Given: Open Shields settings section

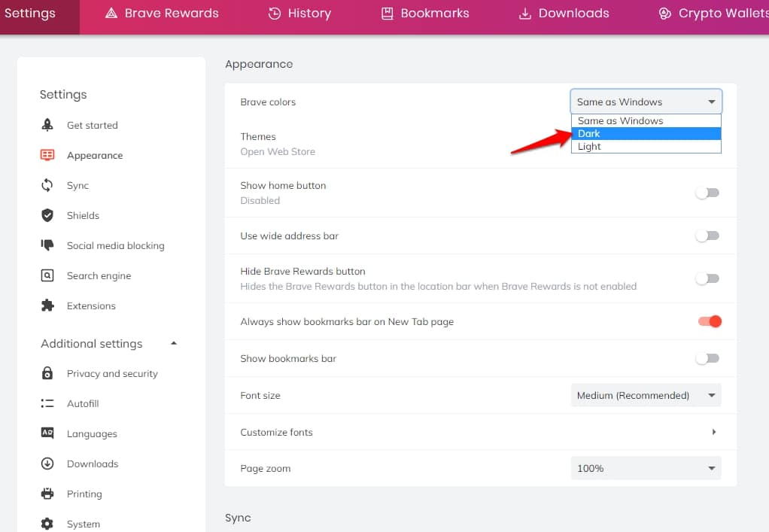Looking at the screenshot, I should pyautogui.click(x=83, y=215).
